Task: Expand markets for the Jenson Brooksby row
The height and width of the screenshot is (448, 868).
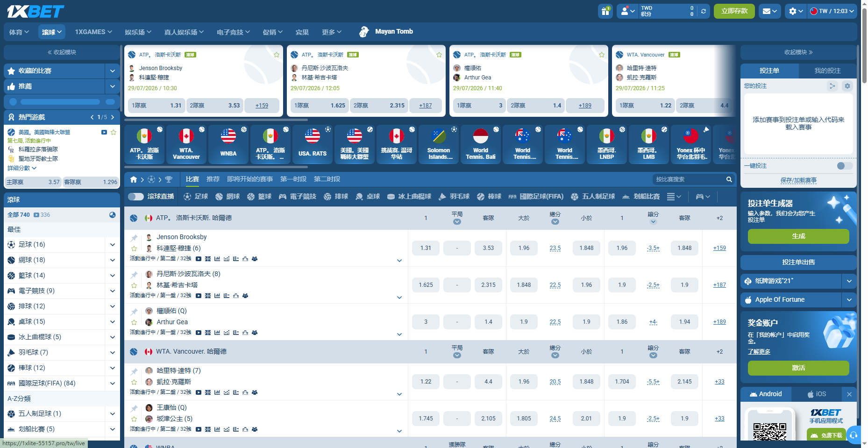Action: pos(399,261)
